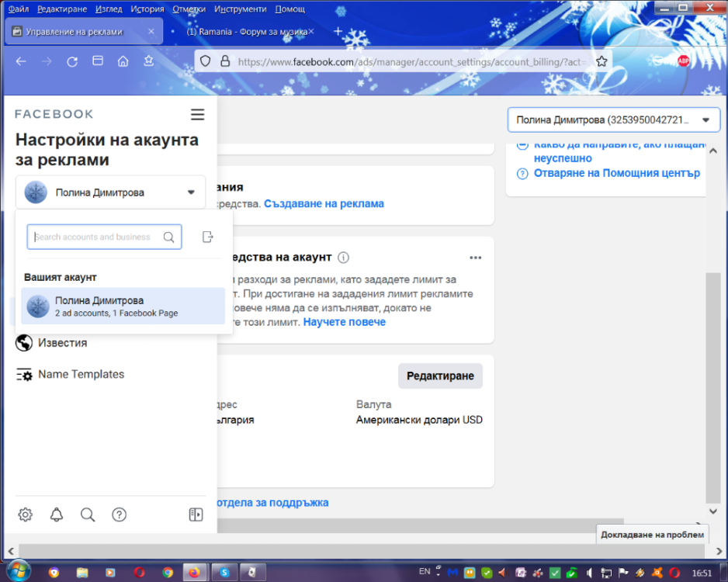The image size is (728, 582).
Task: Collapse the sidebar with the panel toggle icon
Action: tap(196, 514)
